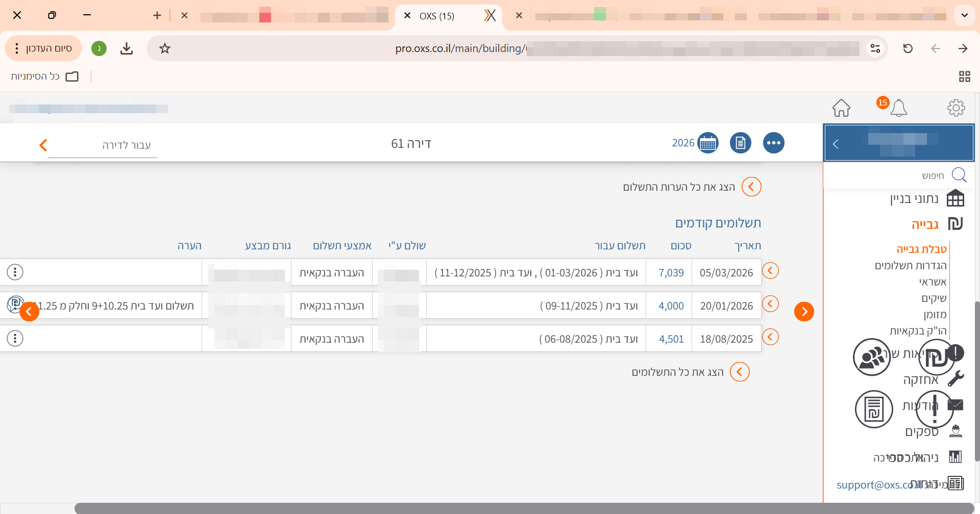The height and width of the screenshot is (514, 980).
Task: Show all previous payments
Action: 740,372
